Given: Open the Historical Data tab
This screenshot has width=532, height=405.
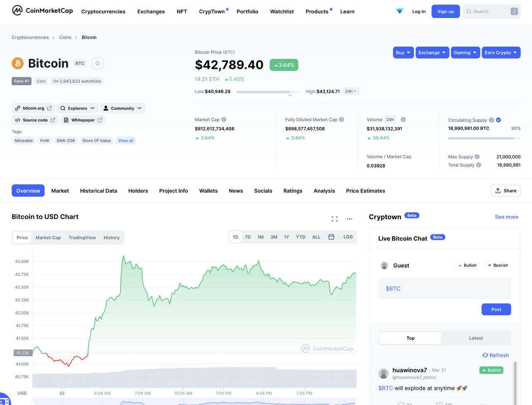Looking at the screenshot, I should (99, 191).
